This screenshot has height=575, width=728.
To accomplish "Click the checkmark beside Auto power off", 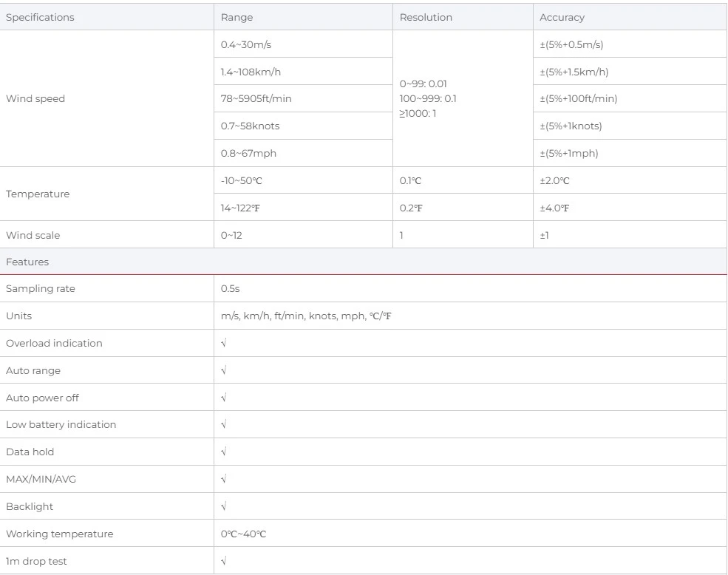I will (x=223, y=398).
